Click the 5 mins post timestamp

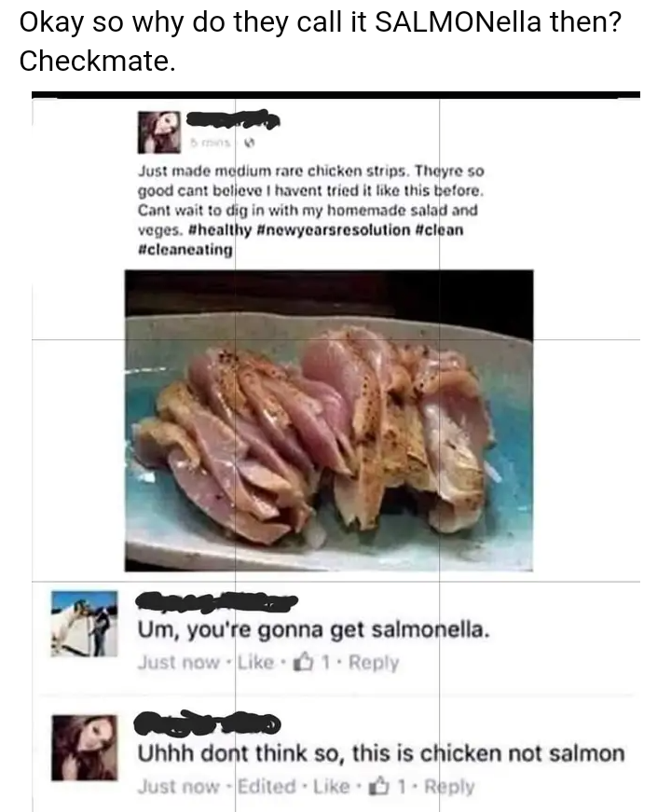(209, 143)
